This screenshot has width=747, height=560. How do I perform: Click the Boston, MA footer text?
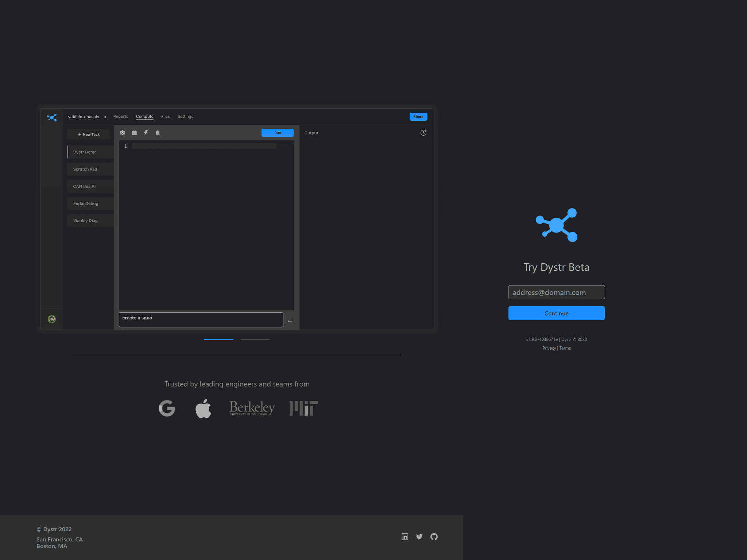coord(52,546)
